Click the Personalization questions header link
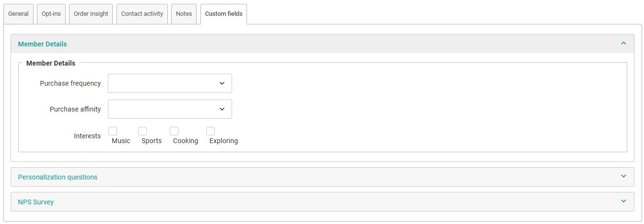This screenshot has height=224, width=644. pyautogui.click(x=58, y=177)
